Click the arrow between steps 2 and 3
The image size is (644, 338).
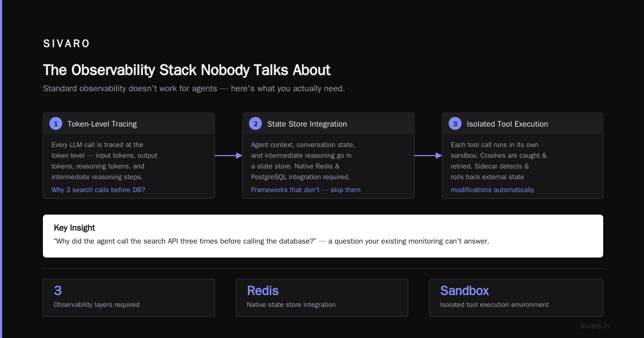[x=428, y=156]
